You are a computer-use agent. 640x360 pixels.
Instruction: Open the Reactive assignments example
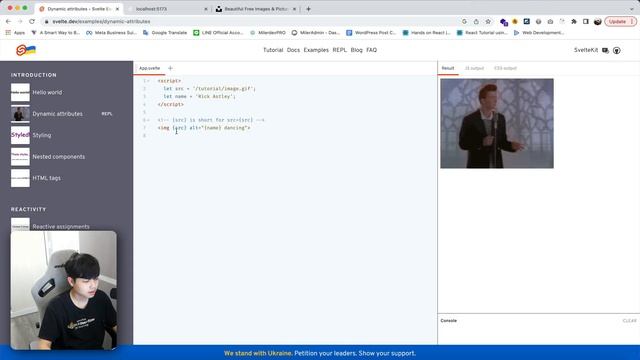[61, 226]
